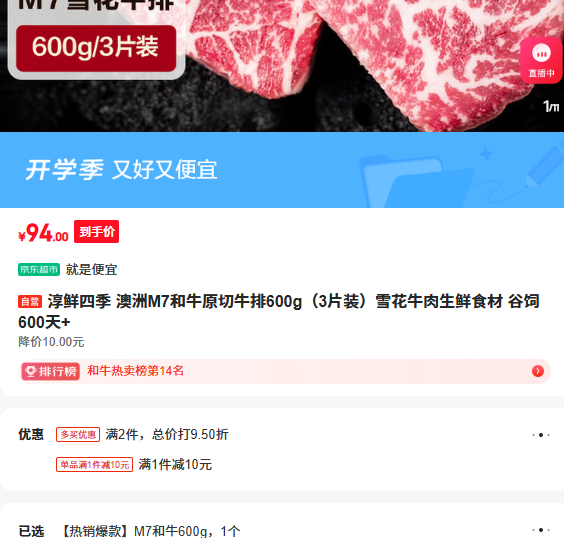
Task: Expand the 已选 selection options dots
Action: coord(541,530)
